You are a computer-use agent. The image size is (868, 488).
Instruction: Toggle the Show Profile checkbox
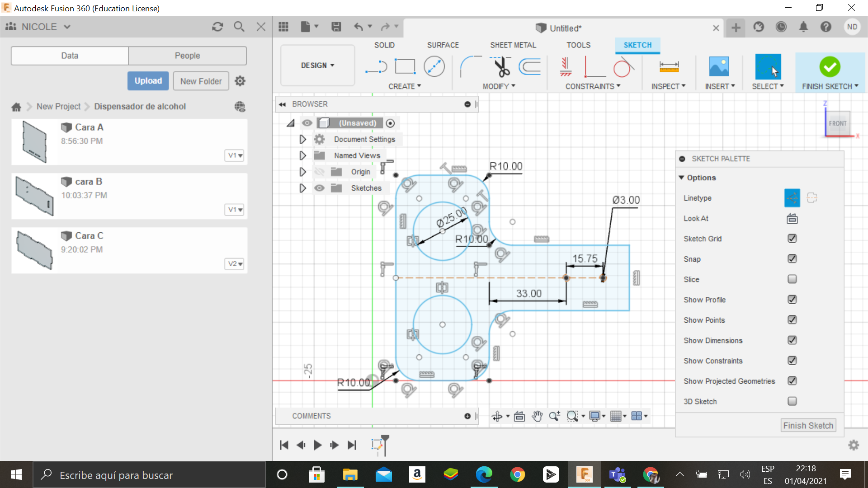pos(792,299)
